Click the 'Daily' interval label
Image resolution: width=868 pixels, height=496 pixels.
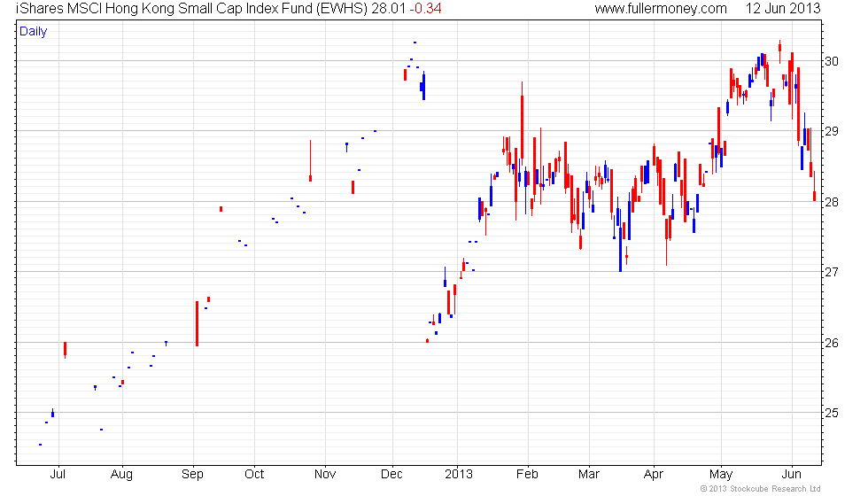pos(34,32)
